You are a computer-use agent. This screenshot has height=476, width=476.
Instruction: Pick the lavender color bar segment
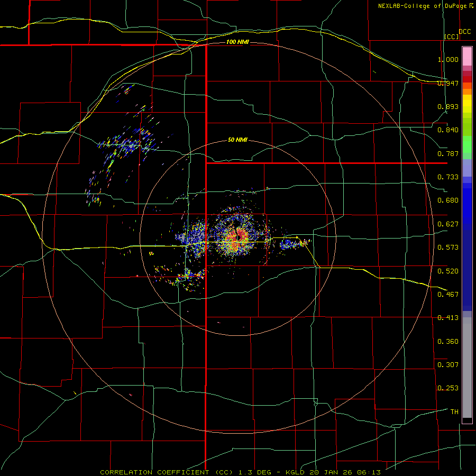click(467, 168)
